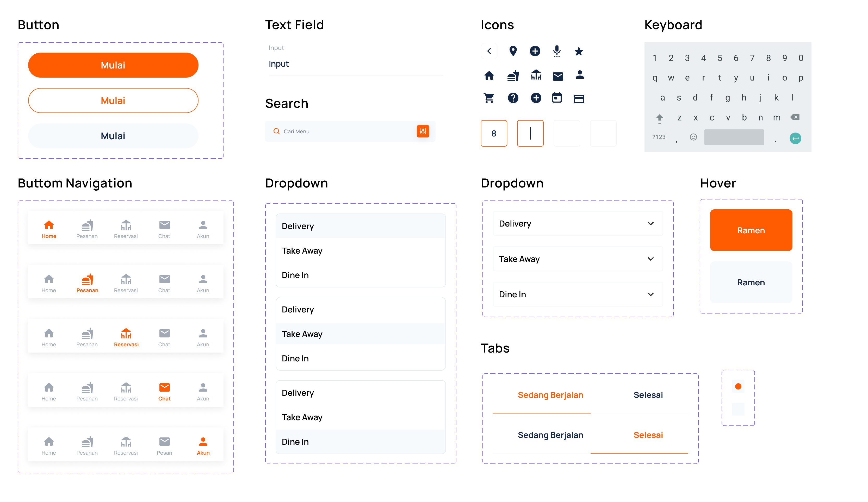868x502 pixels.
Task: Tap the keyboard space bar
Action: (x=734, y=137)
